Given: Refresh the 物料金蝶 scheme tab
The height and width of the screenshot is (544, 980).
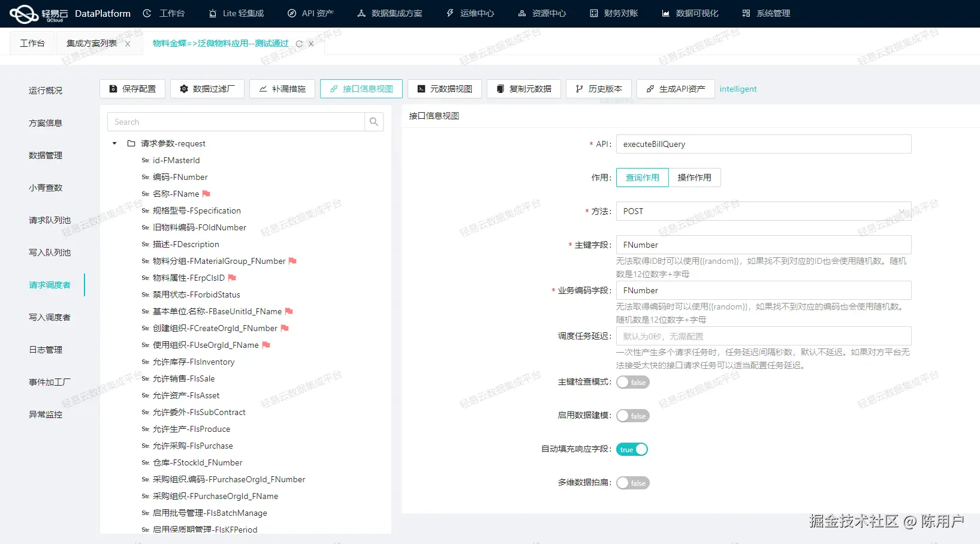Looking at the screenshot, I should [x=298, y=43].
